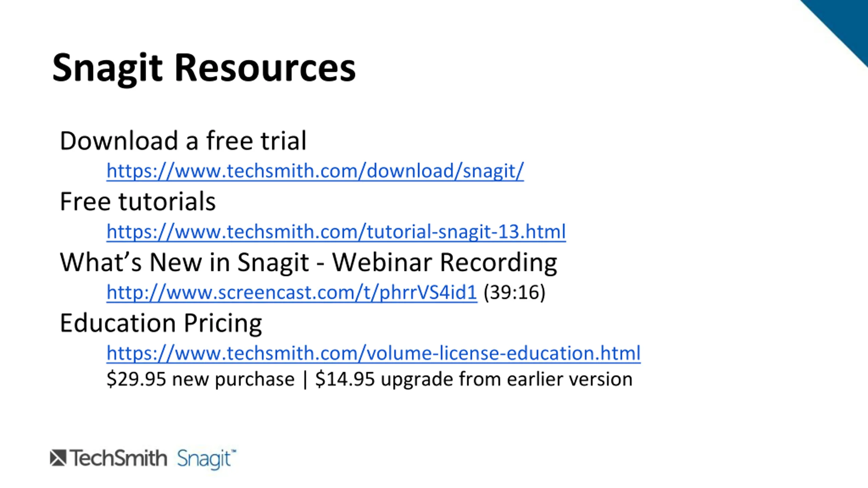Click the "What's New in Snagit" text

pos(184,262)
